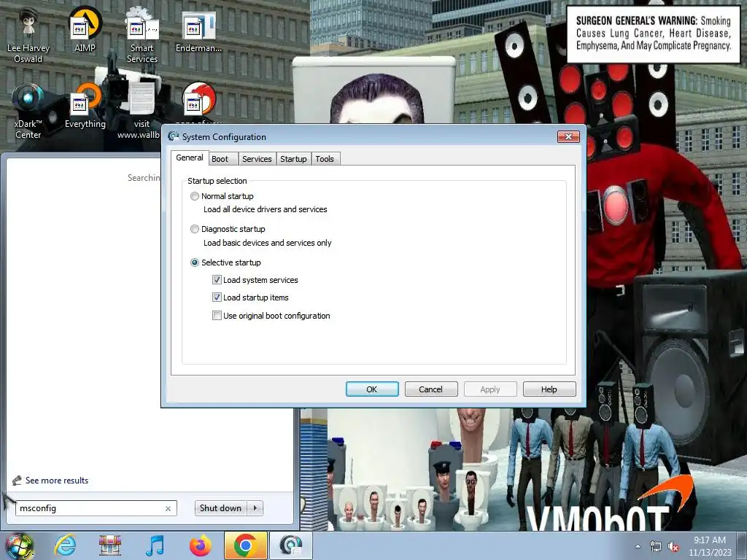This screenshot has height=560, width=747.
Task: Check Use original boot configuration
Action: tap(217, 316)
